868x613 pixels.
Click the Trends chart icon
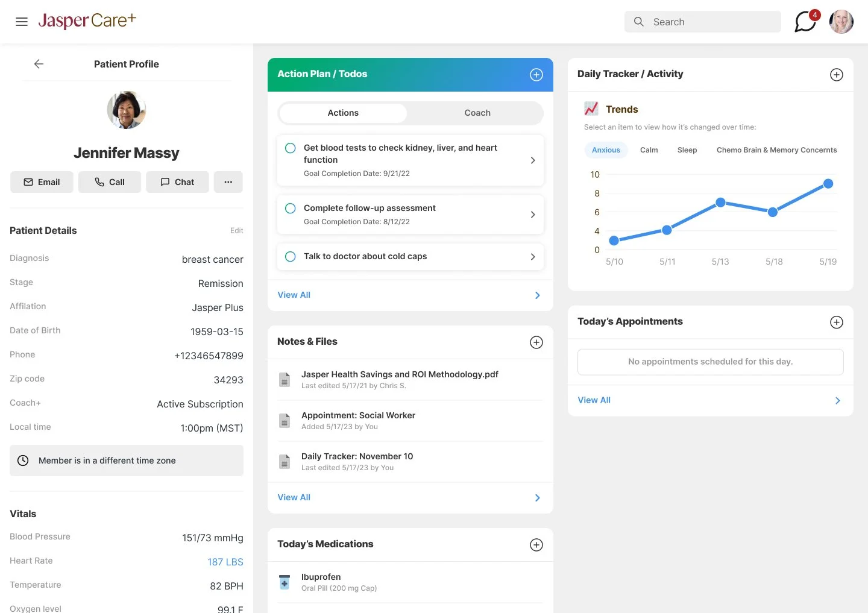click(591, 108)
